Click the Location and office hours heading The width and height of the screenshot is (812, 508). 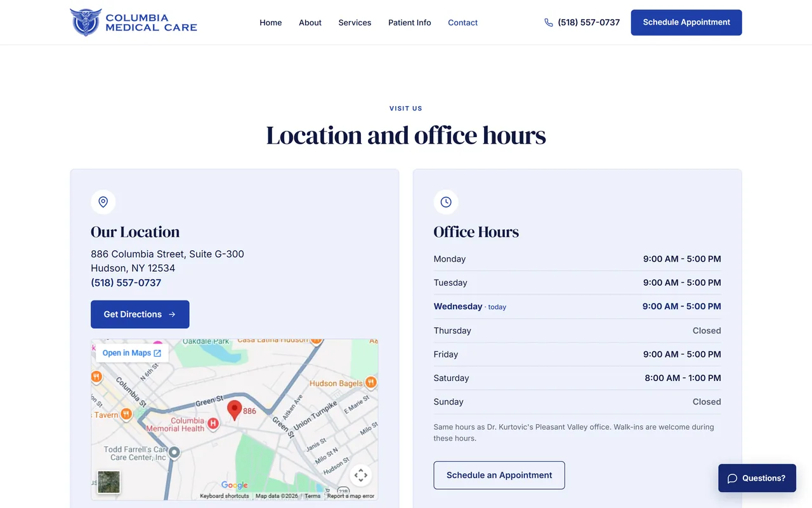406,135
